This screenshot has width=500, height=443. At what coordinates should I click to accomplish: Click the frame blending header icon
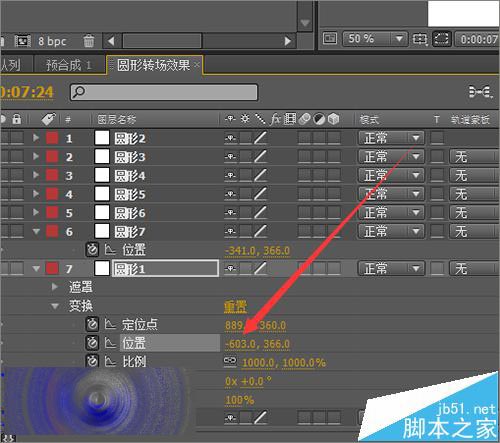coord(290,119)
